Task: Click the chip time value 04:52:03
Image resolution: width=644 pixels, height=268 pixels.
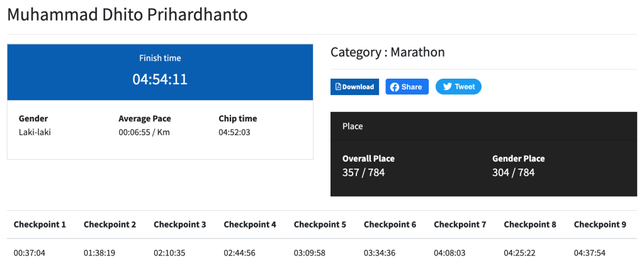Action: 234,132
